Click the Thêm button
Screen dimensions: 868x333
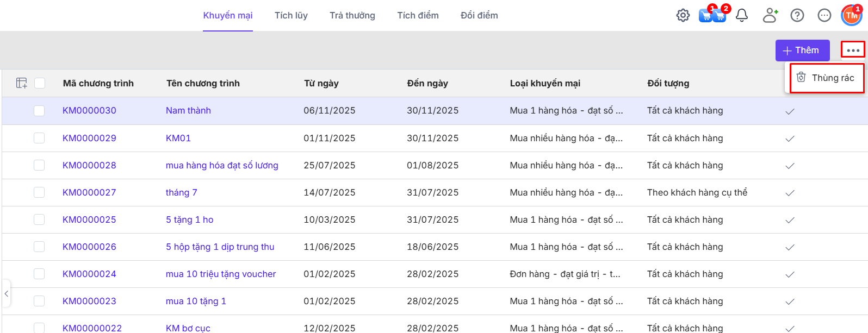(x=802, y=50)
